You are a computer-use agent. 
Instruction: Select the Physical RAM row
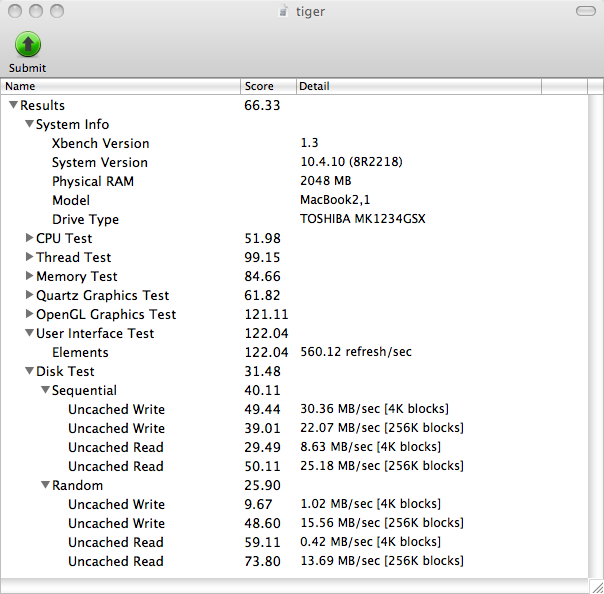294,181
